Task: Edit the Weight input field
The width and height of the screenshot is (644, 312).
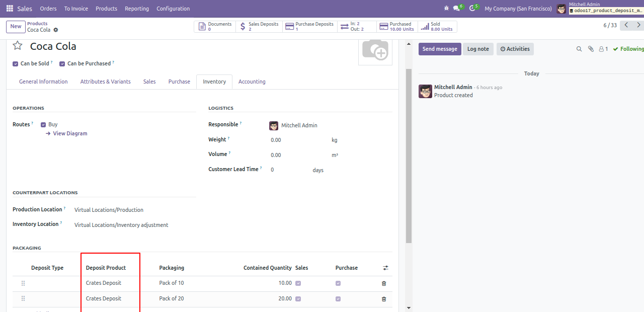Action: coord(299,140)
